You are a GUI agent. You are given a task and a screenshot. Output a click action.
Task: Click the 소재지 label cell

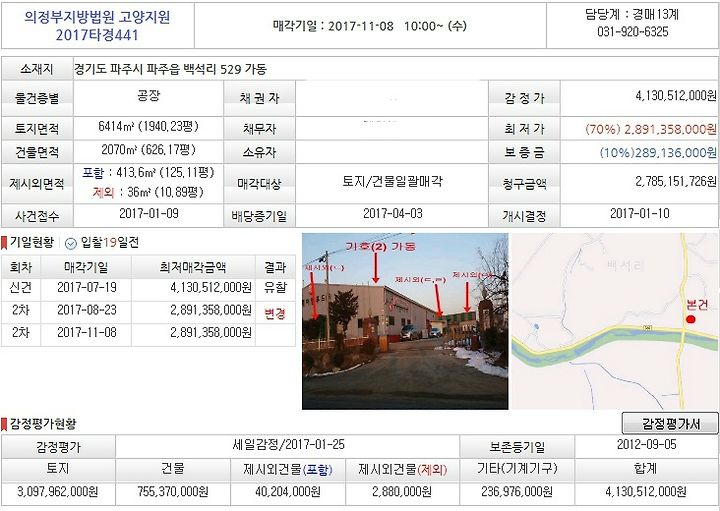[37, 69]
